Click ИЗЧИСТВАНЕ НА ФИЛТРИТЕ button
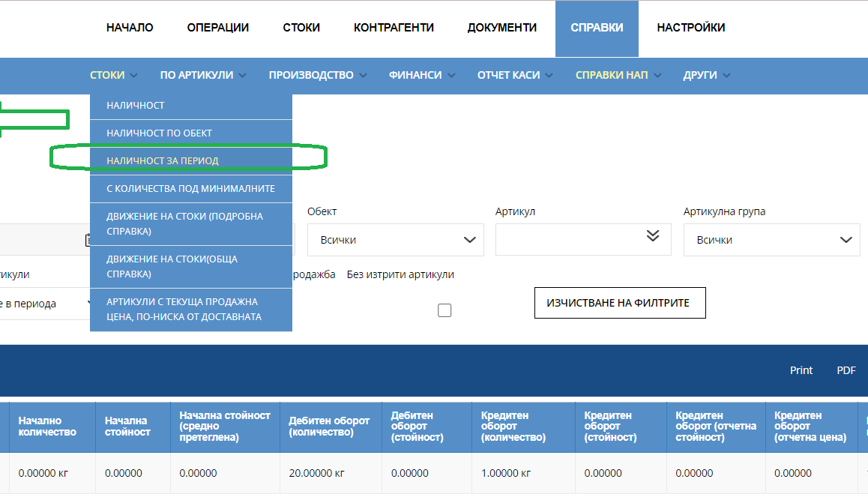This screenshot has height=494, width=868. (x=620, y=303)
